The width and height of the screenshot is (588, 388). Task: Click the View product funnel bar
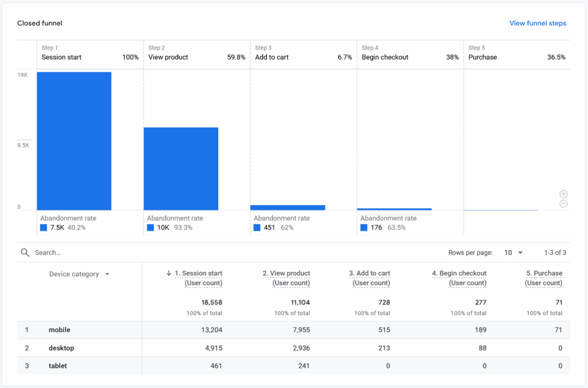(181, 168)
